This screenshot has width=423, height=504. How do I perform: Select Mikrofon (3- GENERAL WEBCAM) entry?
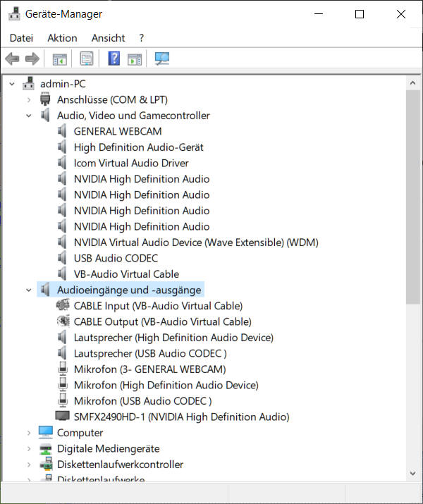point(149,369)
